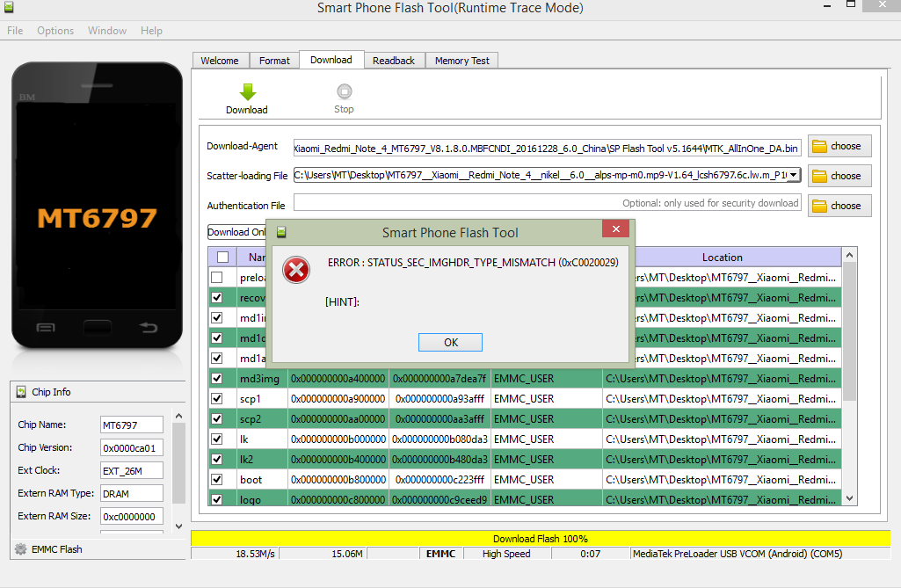
Task: Uncheck the lk2 row checkbox
Action: click(x=216, y=459)
